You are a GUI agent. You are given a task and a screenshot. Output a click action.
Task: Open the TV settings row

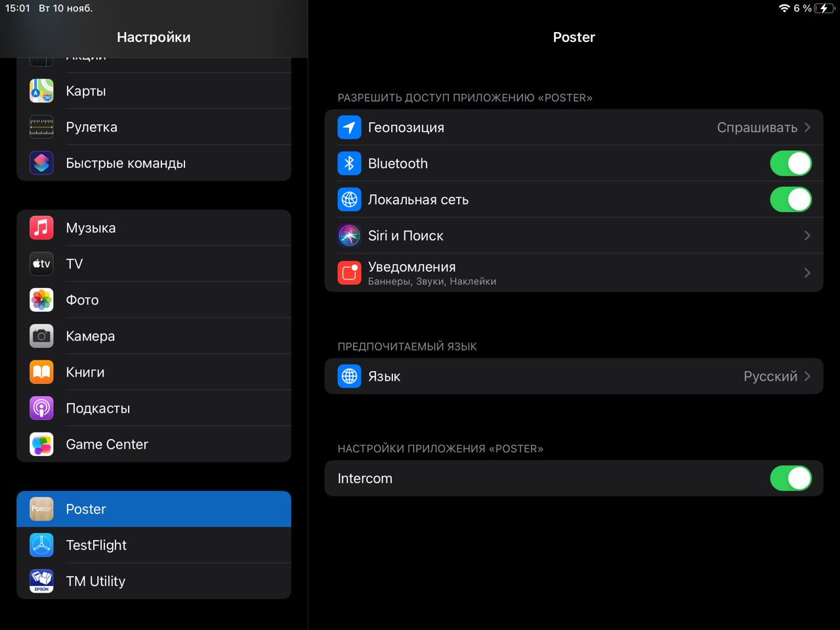point(154,264)
